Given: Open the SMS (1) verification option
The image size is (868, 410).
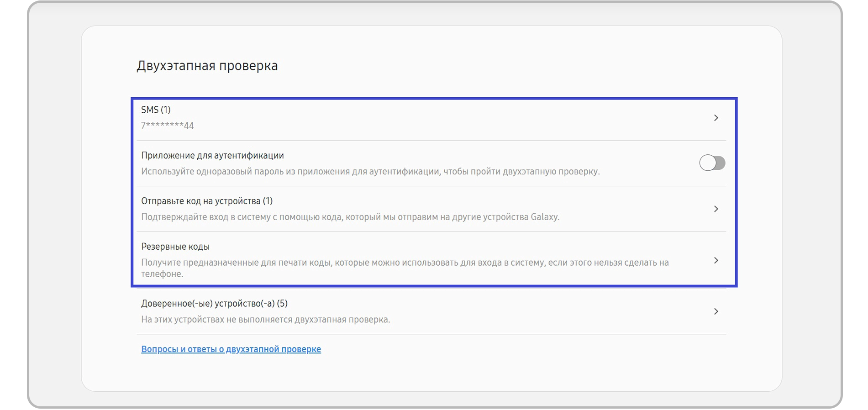Looking at the screenshot, I should pos(156,110).
